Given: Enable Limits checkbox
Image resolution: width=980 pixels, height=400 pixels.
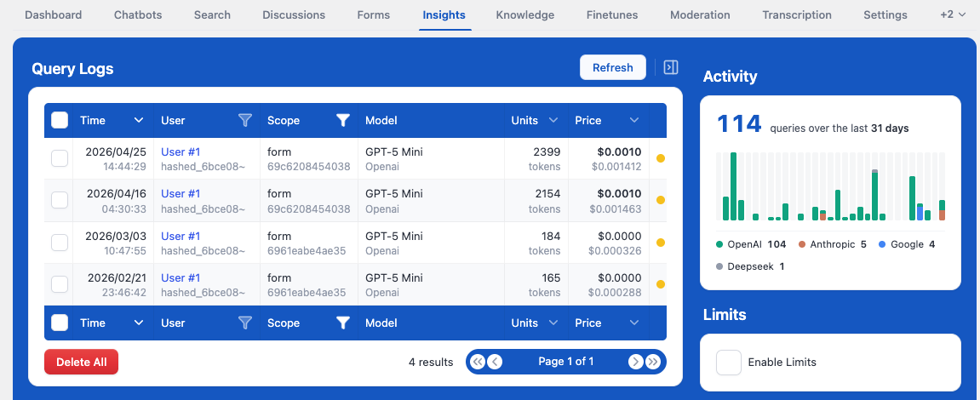Looking at the screenshot, I should [x=729, y=363].
